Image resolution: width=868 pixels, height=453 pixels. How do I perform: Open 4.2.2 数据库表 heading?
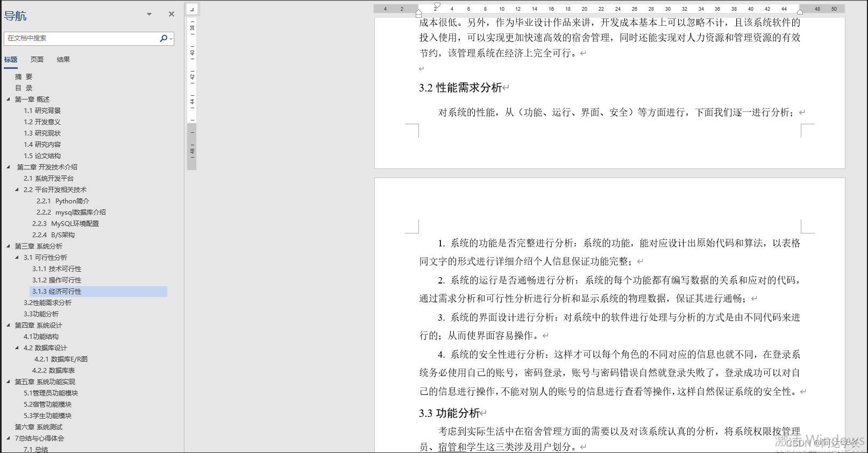(x=53, y=370)
